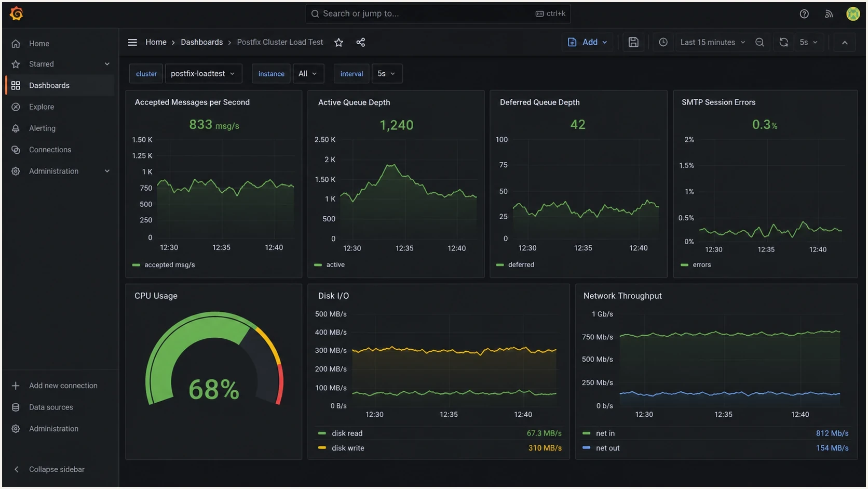Collapse top toolbar with up chevron

(x=845, y=42)
